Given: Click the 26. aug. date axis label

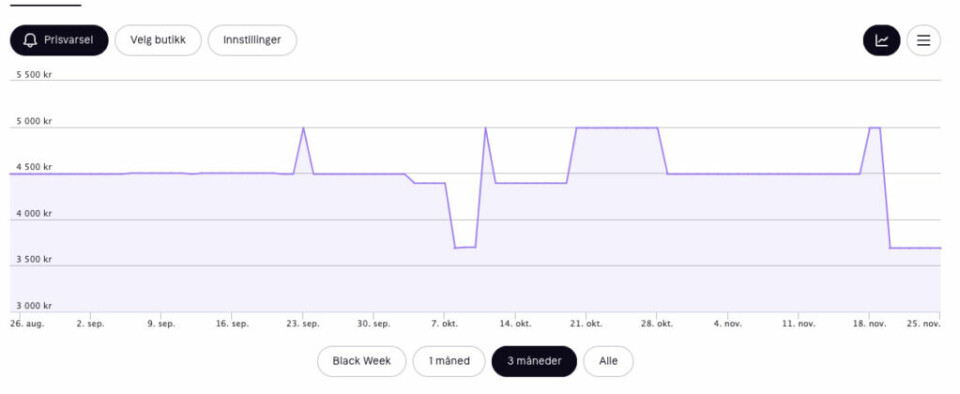Looking at the screenshot, I should 24,324.
